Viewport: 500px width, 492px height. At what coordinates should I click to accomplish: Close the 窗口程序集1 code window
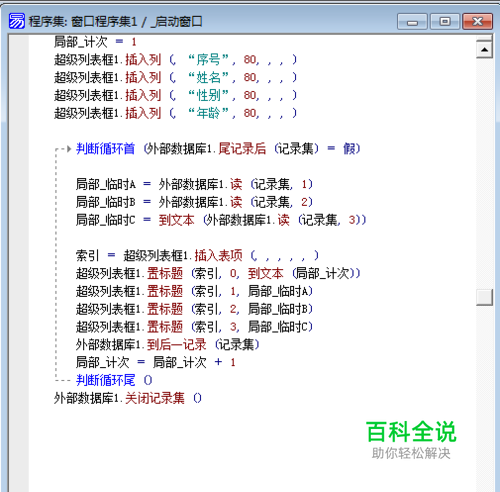(477, 22)
